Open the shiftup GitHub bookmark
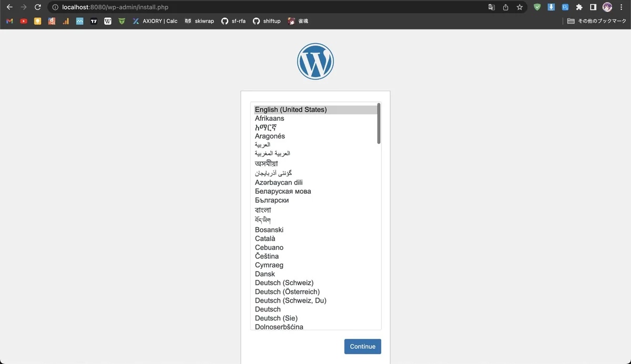The height and width of the screenshot is (364, 631). [267, 21]
